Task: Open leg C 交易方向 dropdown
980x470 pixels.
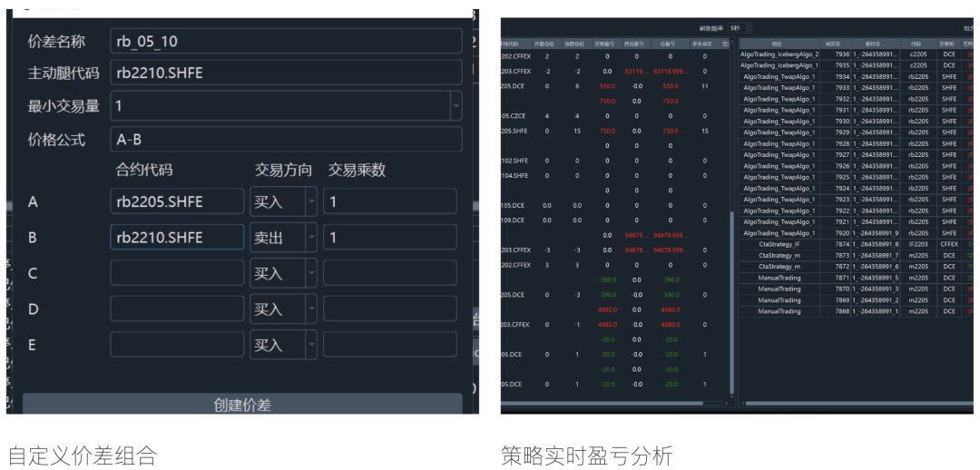Action: click(x=283, y=273)
